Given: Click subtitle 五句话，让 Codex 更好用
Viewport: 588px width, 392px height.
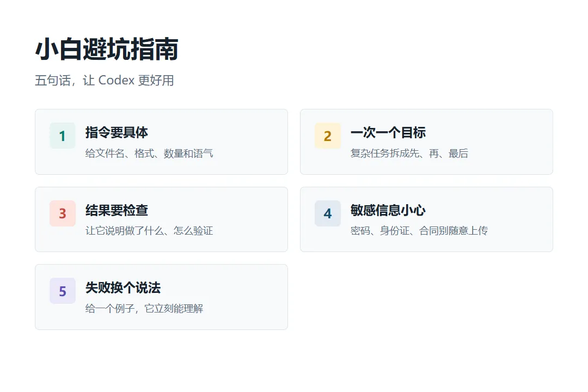Looking at the screenshot, I should [104, 80].
